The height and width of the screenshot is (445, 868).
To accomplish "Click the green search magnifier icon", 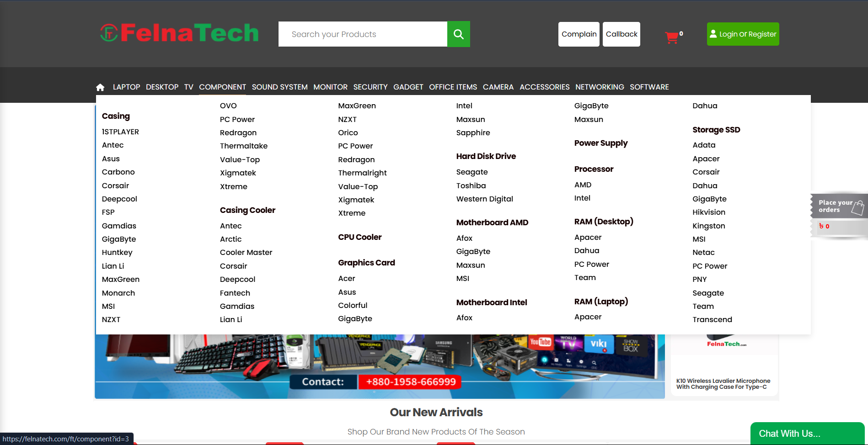I will [x=458, y=34].
